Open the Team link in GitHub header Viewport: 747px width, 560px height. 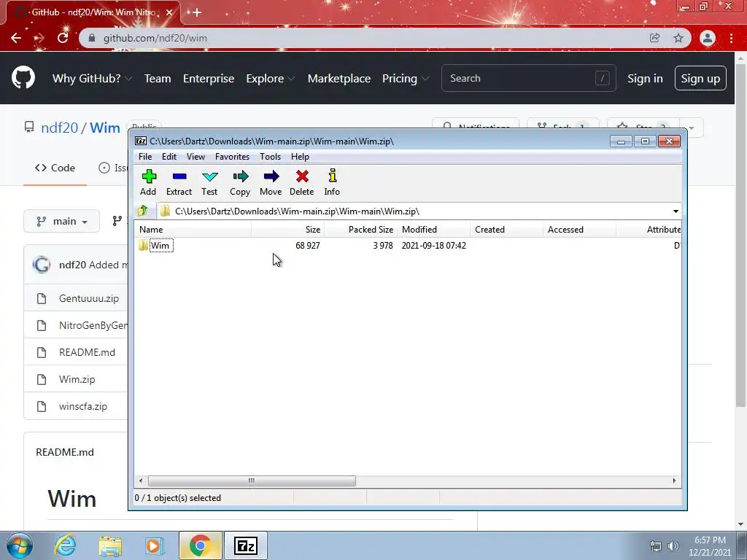158,79
